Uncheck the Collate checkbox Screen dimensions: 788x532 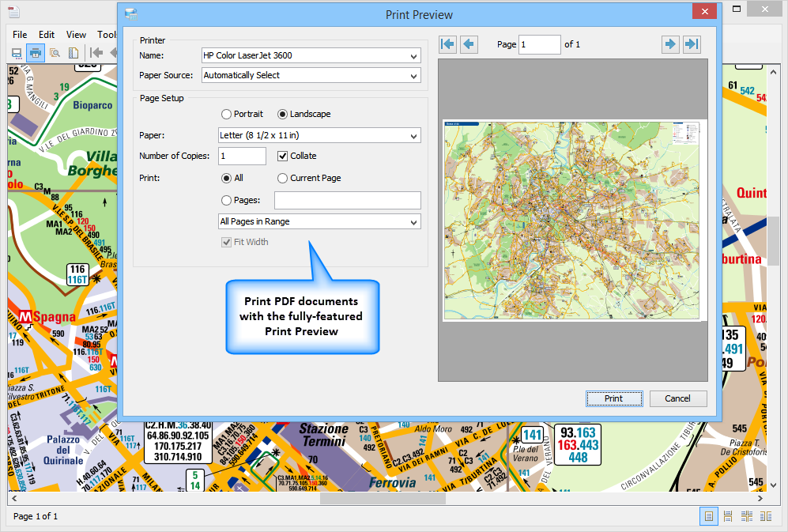283,156
